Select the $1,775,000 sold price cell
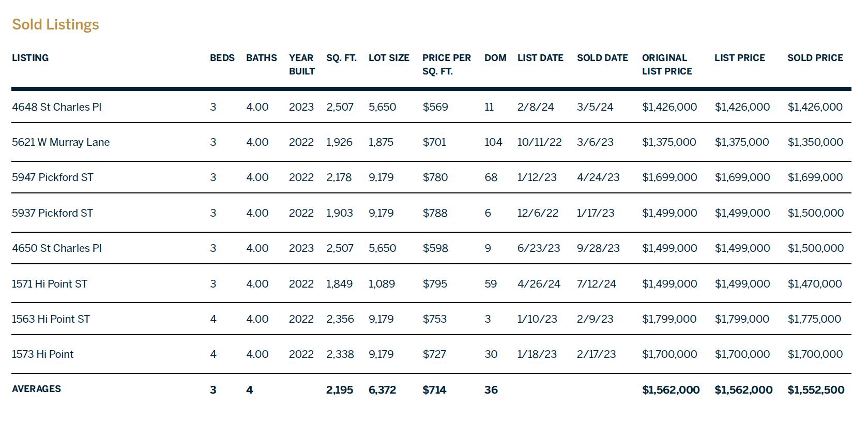Screen dimensions: 868x421 pyautogui.click(x=814, y=319)
